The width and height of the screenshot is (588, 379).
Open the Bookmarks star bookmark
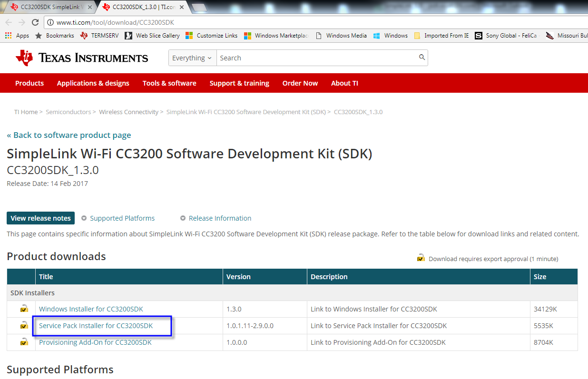pyautogui.click(x=55, y=36)
